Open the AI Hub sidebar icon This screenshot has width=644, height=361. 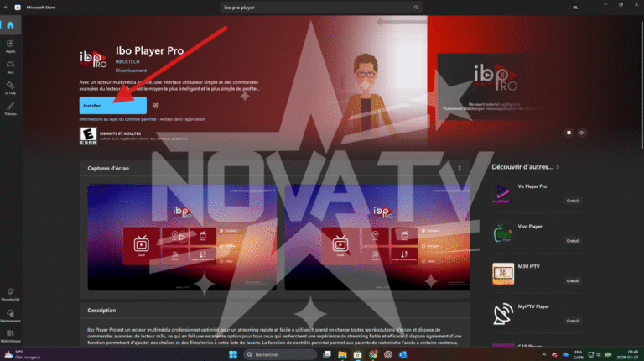[x=10, y=88]
